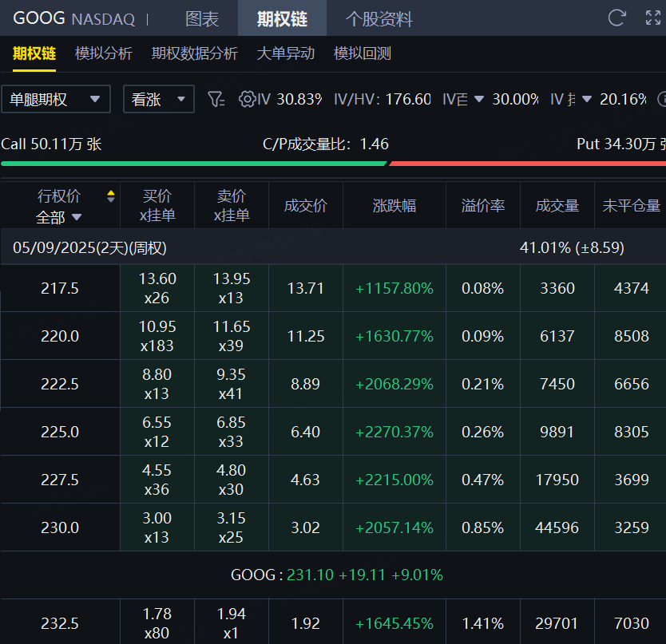Screen dimensions: 666x644
Task: Collapse the 05/09/2025 weekly expiration row
Action: (89, 247)
